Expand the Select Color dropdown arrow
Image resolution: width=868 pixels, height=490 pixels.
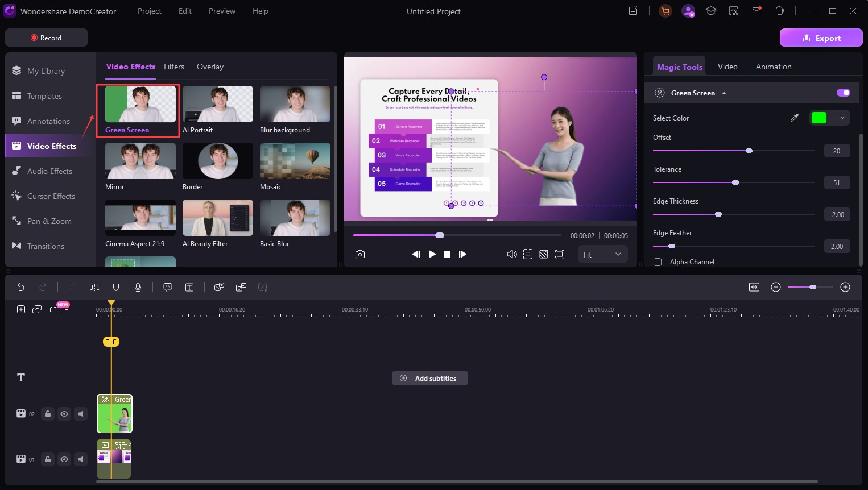(842, 118)
